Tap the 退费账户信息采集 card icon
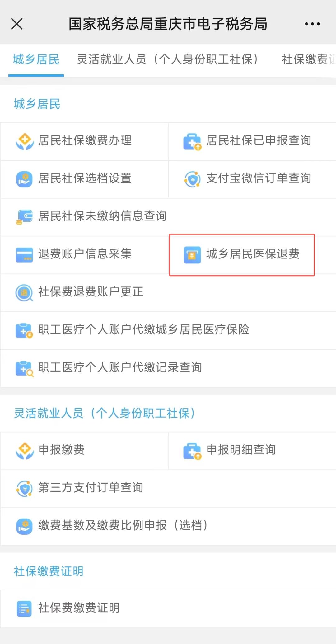The image size is (336, 644). [24, 255]
